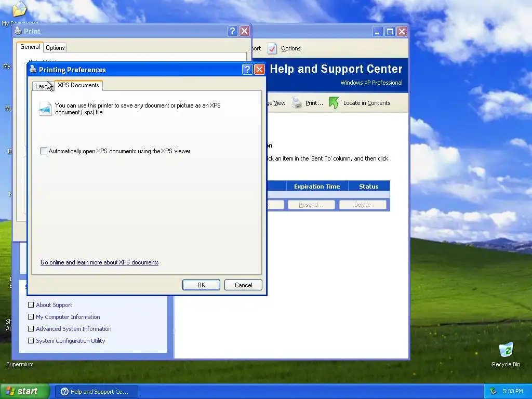Click the bullet icon beside My Computer Information
The height and width of the screenshot is (399, 532).
[31, 316]
